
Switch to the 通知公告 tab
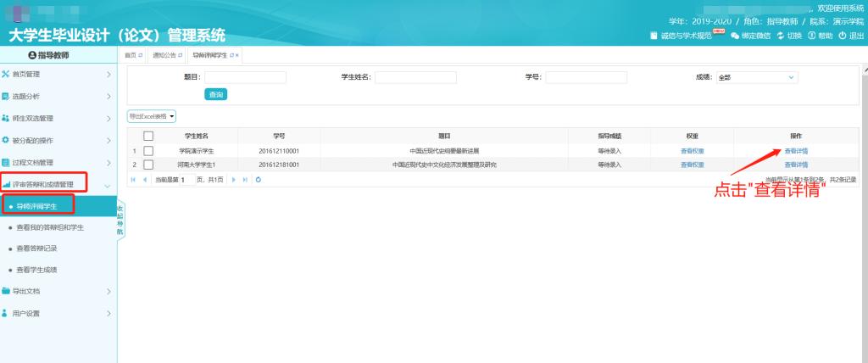tap(165, 55)
